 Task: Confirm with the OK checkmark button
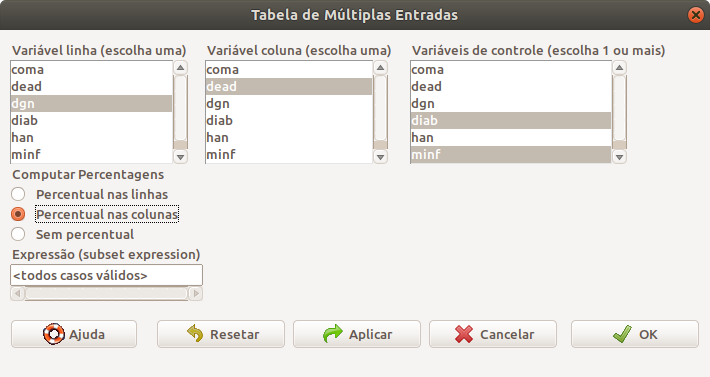click(x=635, y=334)
